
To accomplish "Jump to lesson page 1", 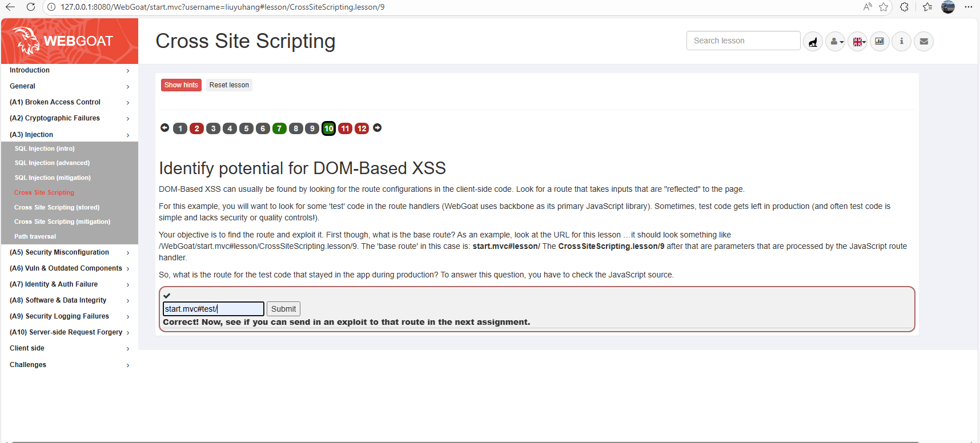I will [180, 128].
